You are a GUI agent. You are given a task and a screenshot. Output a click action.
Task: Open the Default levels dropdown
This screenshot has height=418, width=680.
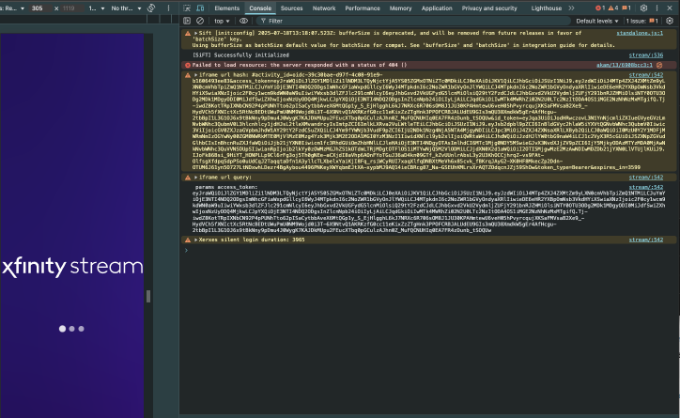click(597, 21)
